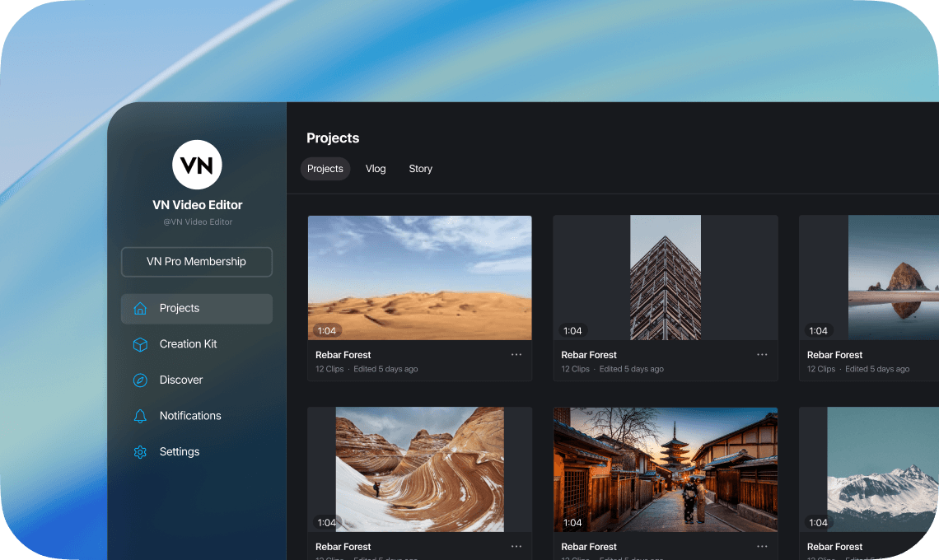Open Discover via the compass icon
Viewport: 939px width, 560px height.
click(140, 380)
